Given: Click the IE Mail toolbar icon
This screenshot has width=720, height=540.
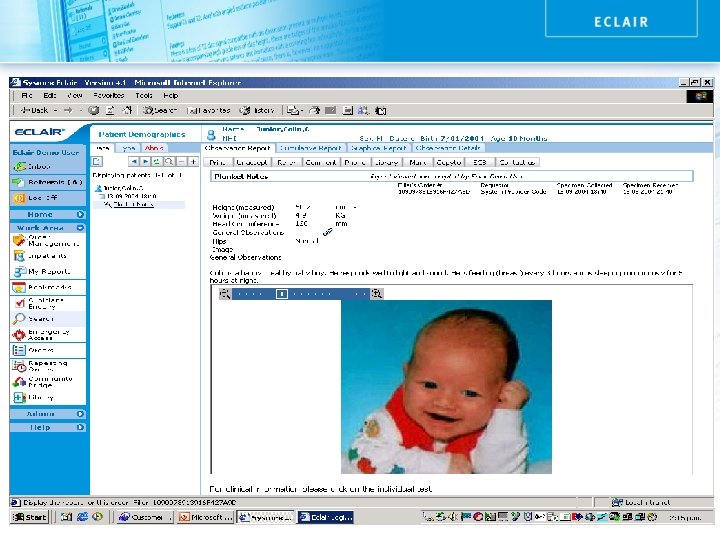Looking at the screenshot, I should click(292, 111).
